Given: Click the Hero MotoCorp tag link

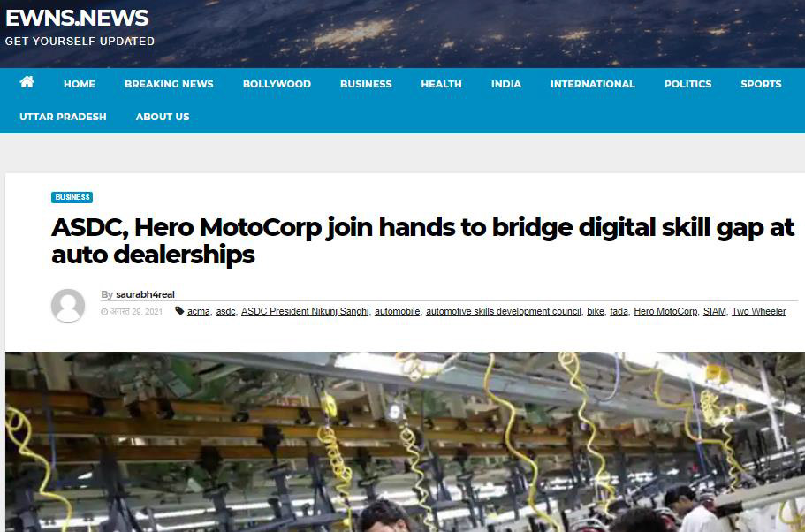Looking at the screenshot, I should [665, 311].
